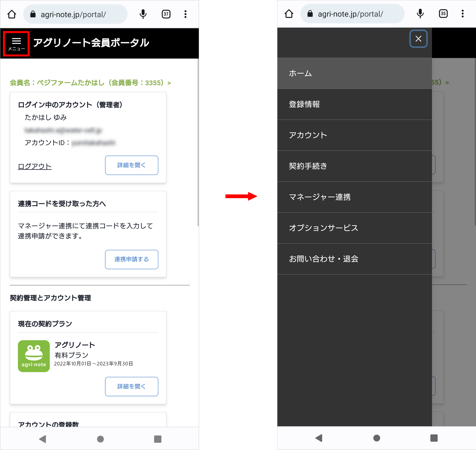The image size is (476, 450).
Task: Tap the microphone icon in the right browser
Action: (x=420, y=14)
